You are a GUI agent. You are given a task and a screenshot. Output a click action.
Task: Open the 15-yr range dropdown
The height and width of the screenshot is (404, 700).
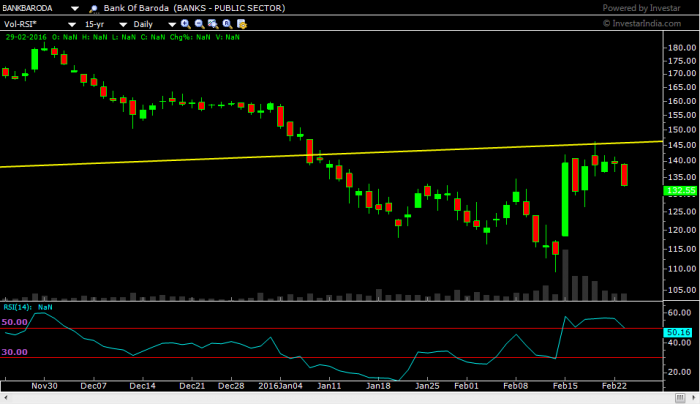123,25
